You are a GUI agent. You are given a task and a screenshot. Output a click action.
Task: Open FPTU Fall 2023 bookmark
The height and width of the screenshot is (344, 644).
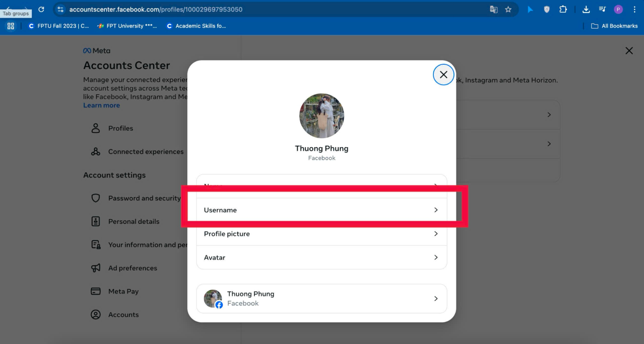(x=59, y=26)
